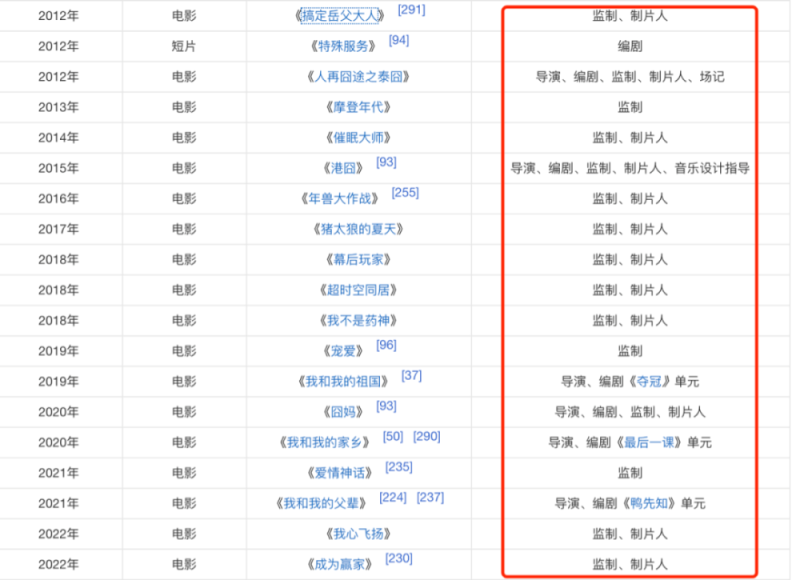Open the 最后一课 unit link
Screen dimensions: 800x580
pyautogui.click(x=654, y=443)
